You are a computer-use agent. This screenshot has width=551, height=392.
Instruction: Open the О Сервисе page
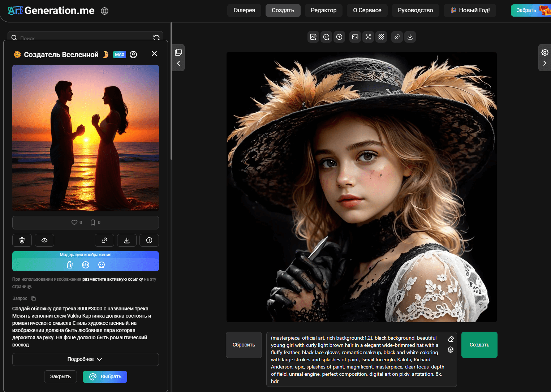click(367, 10)
